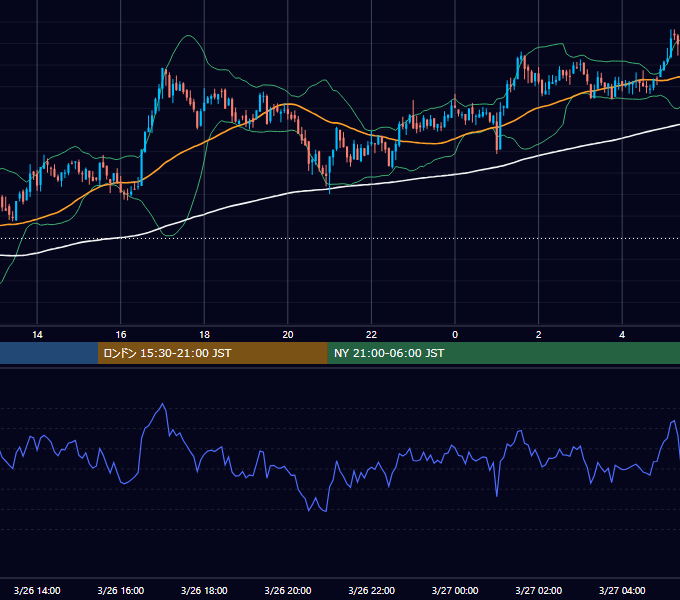Click the 16 hour axis label
This screenshot has width=680, height=600.
point(121,335)
